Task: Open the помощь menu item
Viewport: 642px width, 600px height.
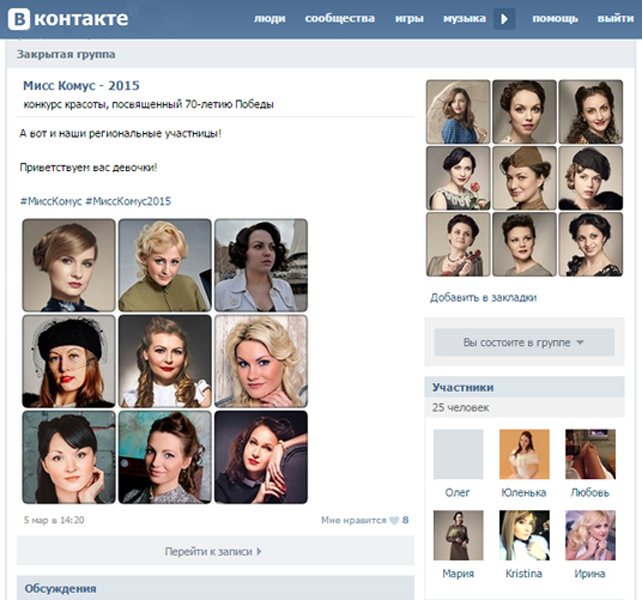Action: click(555, 18)
